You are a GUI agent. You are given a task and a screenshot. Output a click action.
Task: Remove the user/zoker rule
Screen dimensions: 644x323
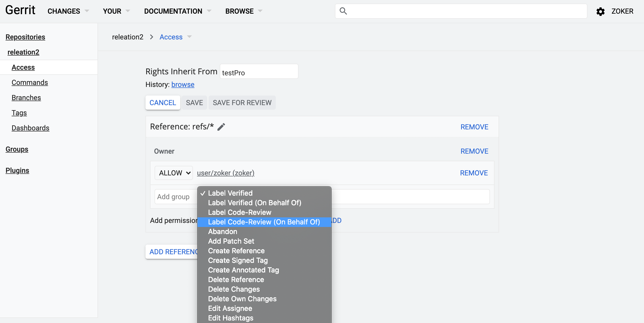[x=474, y=173]
